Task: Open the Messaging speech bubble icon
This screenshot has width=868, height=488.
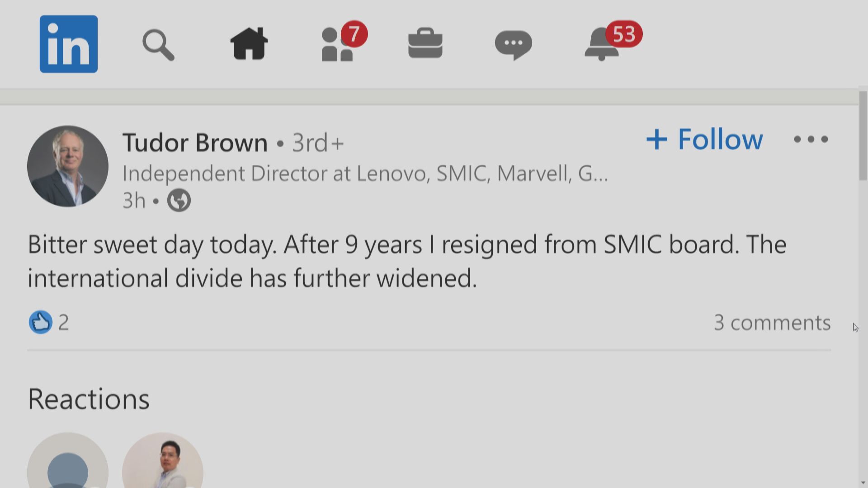Action: (x=513, y=45)
